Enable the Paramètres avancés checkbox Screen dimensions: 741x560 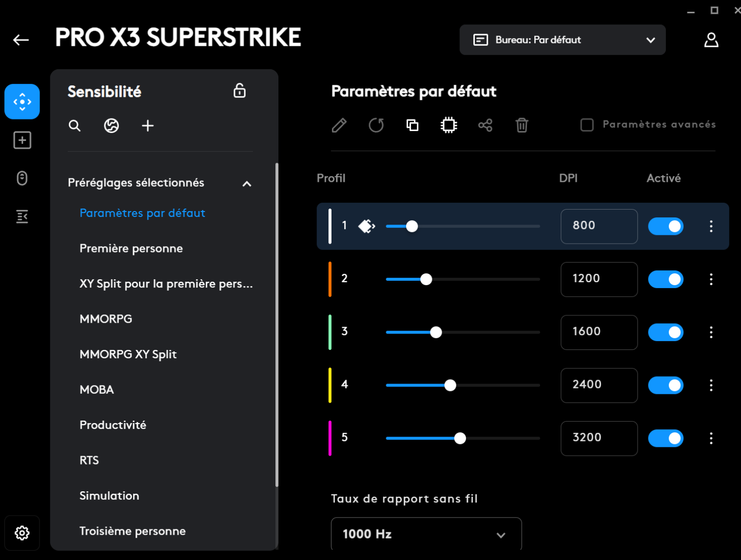[x=587, y=125]
